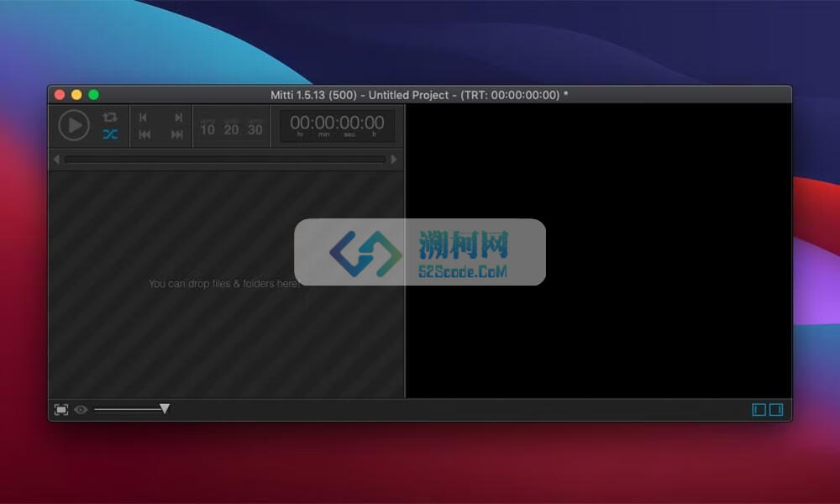Image resolution: width=840 pixels, height=504 pixels.
Task: Start playback with the Play button
Action: pos(74,125)
